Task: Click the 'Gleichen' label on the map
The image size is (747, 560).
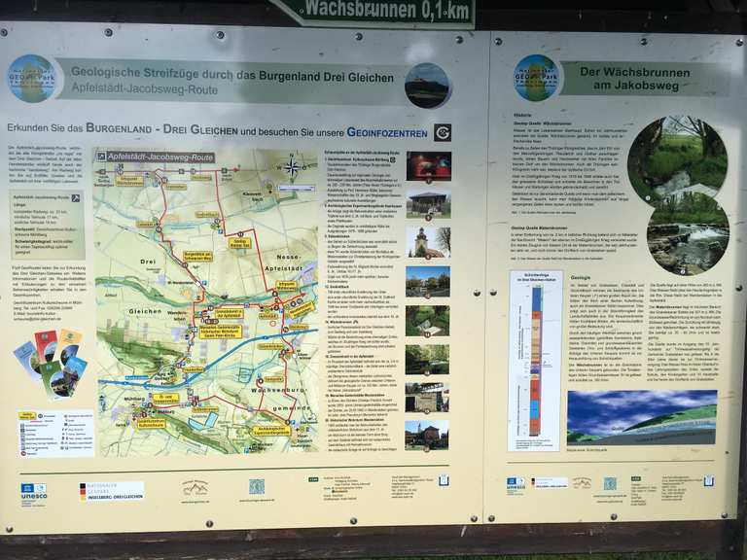Action: coord(145,311)
